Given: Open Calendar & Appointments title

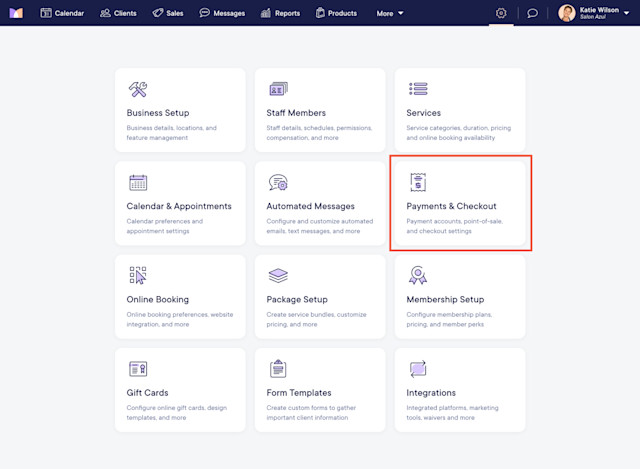Looking at the screenshot, I should [179, 206].
